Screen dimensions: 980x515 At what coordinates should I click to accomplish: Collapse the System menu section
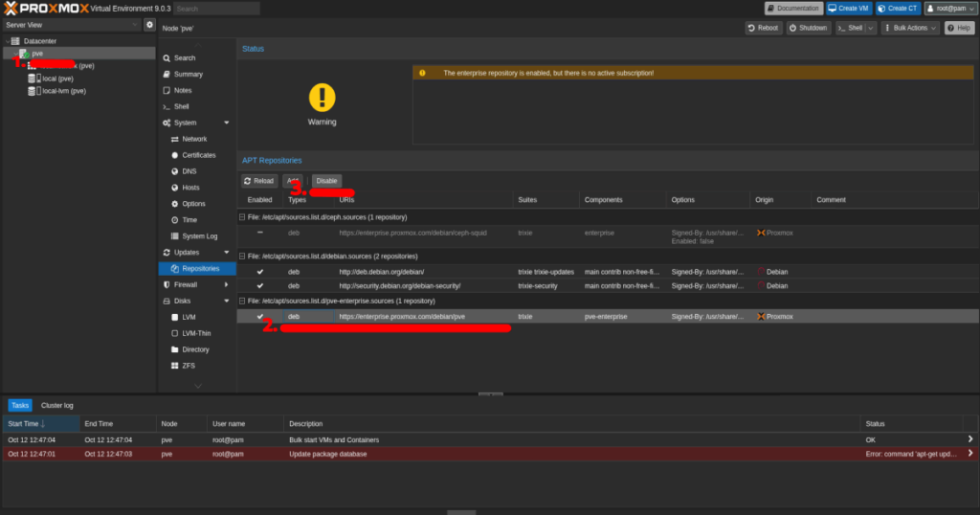226,123
